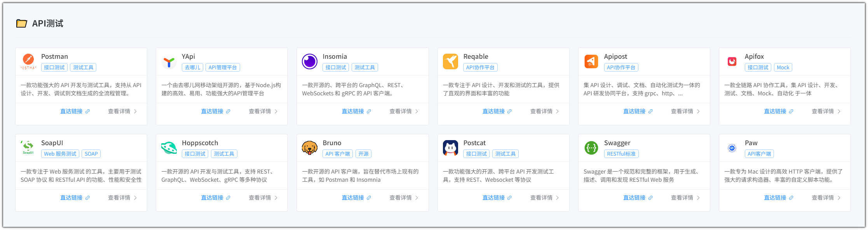The width and height of the screenshot is (868, 230).
Task: Select the API协作平台 tag under Reqable
Action: (480, 67)
